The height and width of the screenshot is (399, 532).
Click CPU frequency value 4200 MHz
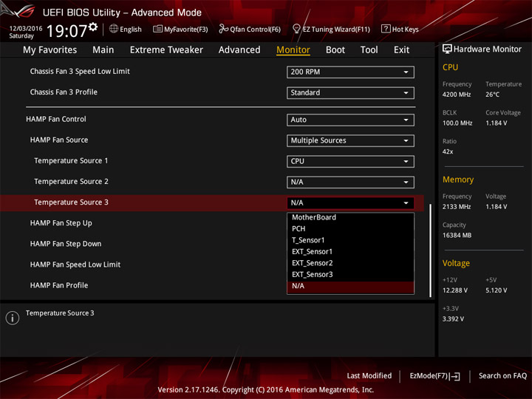(x=457, y=95)
